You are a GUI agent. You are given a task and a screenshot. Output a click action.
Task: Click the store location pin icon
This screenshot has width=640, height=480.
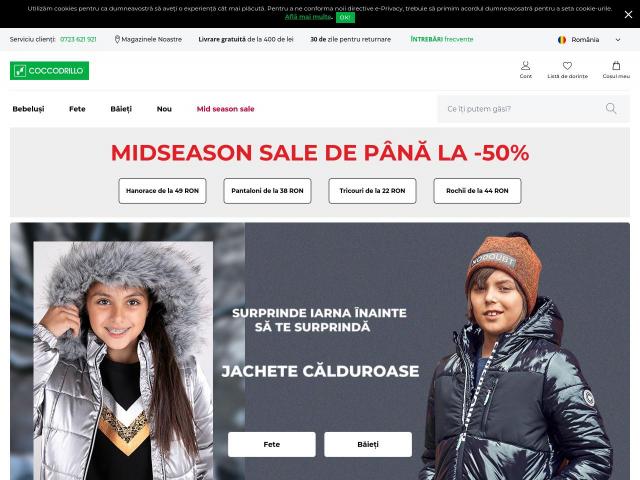click(117, 40)
